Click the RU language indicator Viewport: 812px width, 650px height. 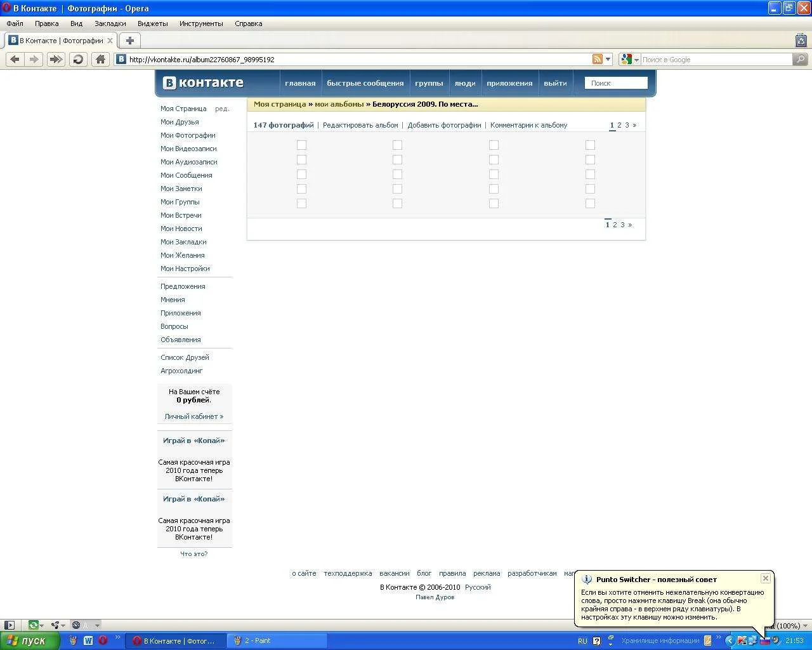tap(582, 640)
